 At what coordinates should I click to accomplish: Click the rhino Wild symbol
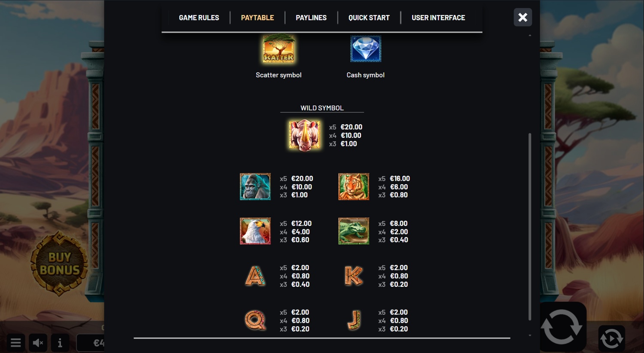tap(304, 135)
